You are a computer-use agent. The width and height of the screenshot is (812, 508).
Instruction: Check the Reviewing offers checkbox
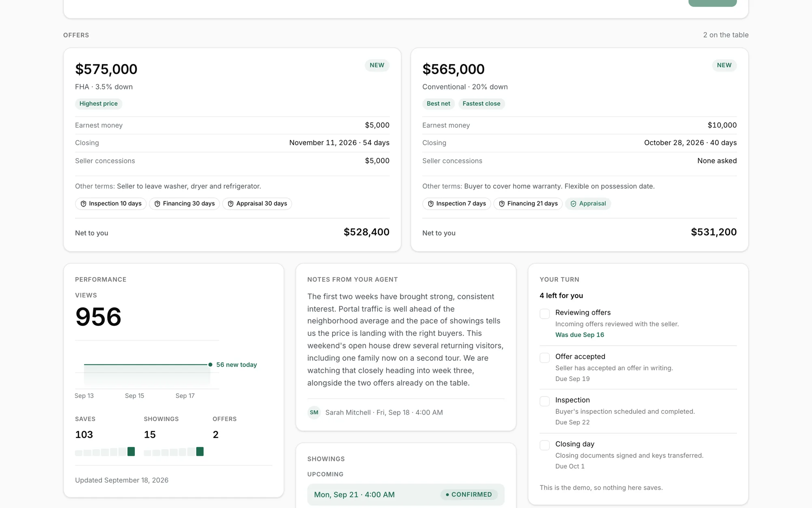coord(544,314)
